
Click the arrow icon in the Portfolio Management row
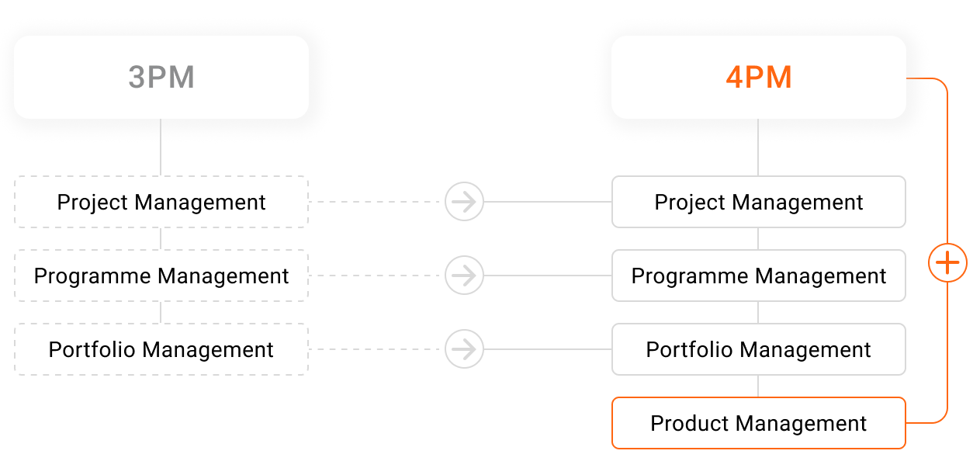[464, 349]
